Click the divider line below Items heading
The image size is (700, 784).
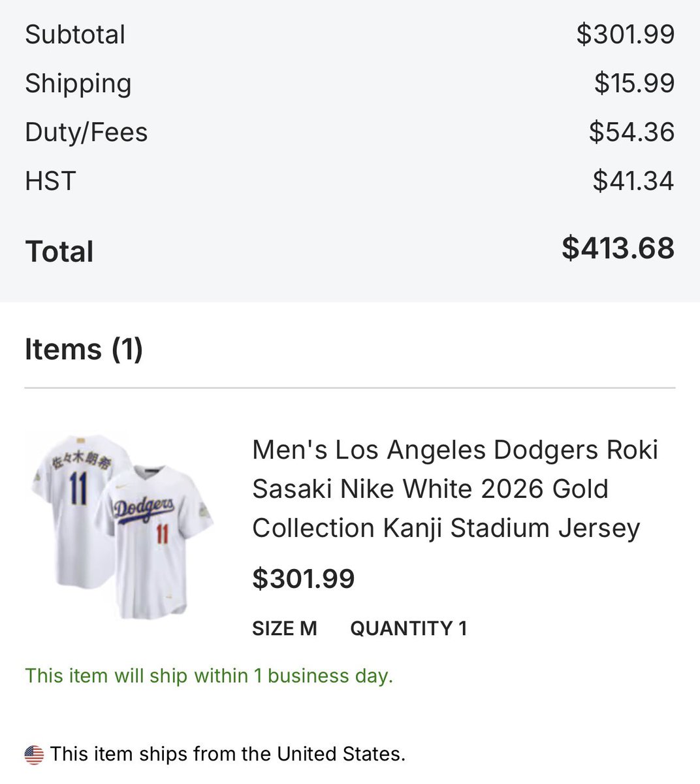350,388
